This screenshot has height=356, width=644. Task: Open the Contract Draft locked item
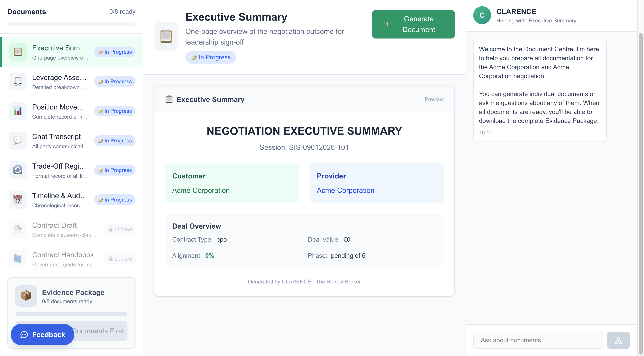64,229
